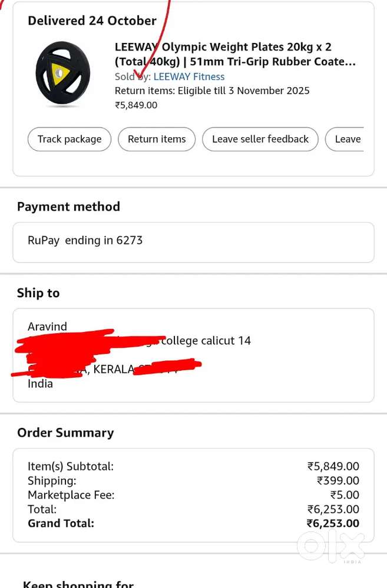Image resolution: width=387 pixels, height=588 pixels.
Task: Click the OLX India watermark logo
Action: coord(331,547)
